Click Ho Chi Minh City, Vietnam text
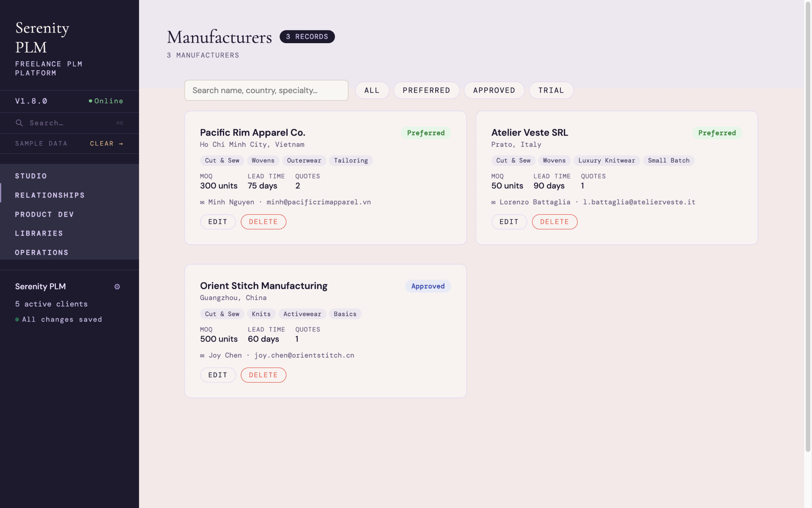Viewport: 812px width, 508px height. click(252, 144)
